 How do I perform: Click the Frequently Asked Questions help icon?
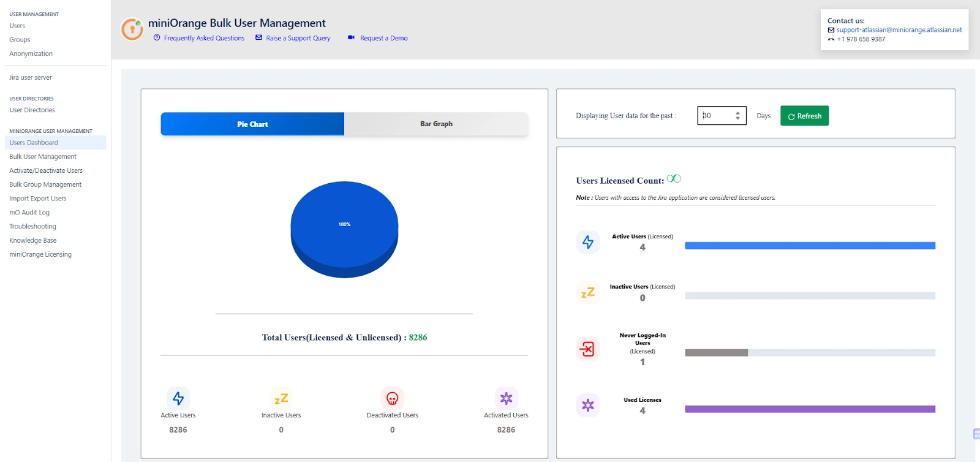pyautogui.click(x=157, y=37)
